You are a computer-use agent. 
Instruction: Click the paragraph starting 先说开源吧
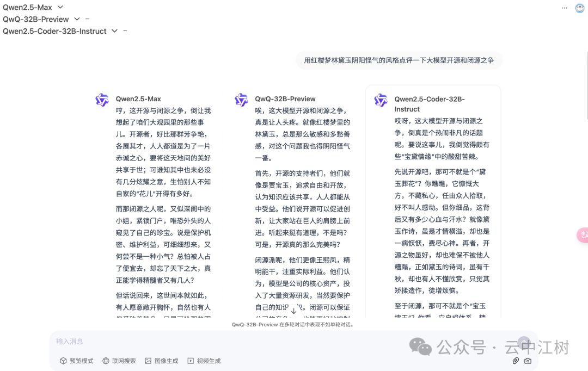click(442, 231)
